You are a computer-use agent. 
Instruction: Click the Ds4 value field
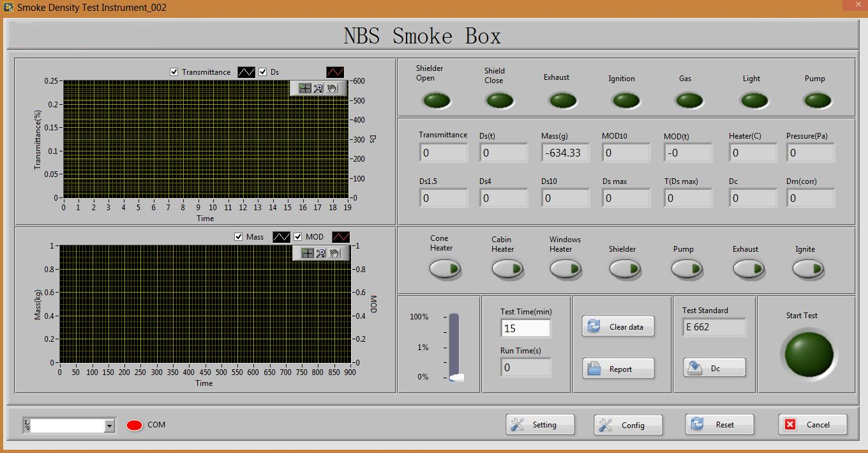pos(504,198)
